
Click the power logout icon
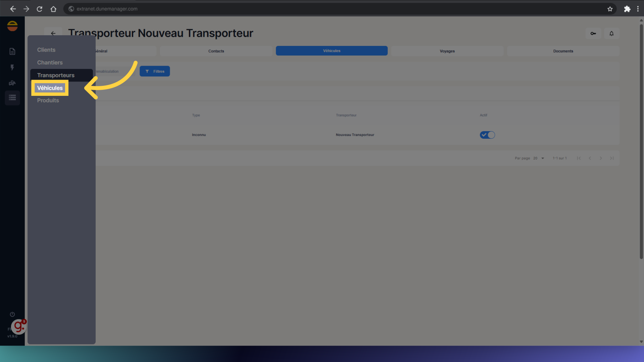click(x=12, y=314)
